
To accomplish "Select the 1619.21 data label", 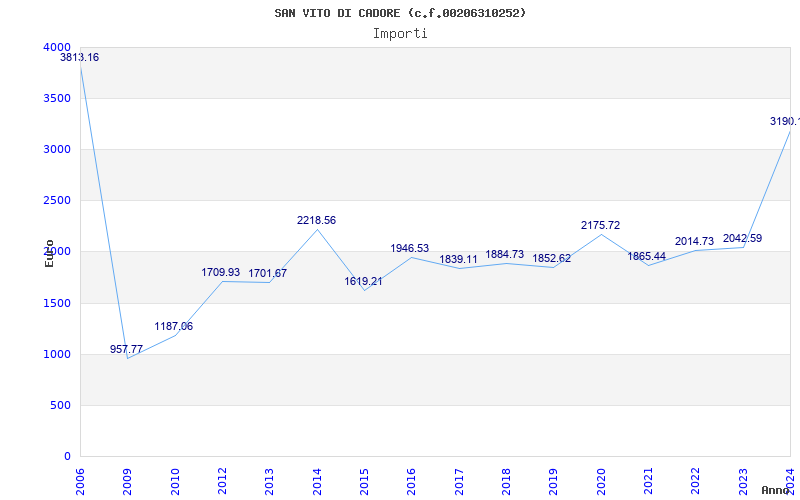I will [x=363, y=282].
